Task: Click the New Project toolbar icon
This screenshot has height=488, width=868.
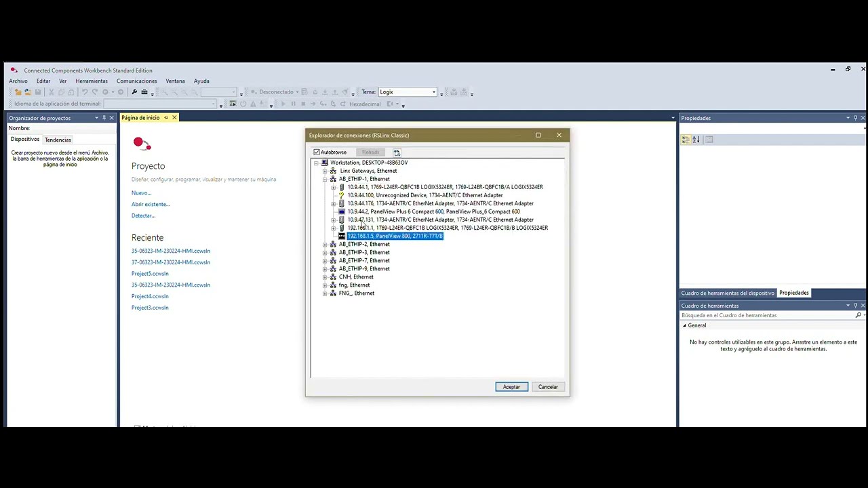Action: [18, 92]
